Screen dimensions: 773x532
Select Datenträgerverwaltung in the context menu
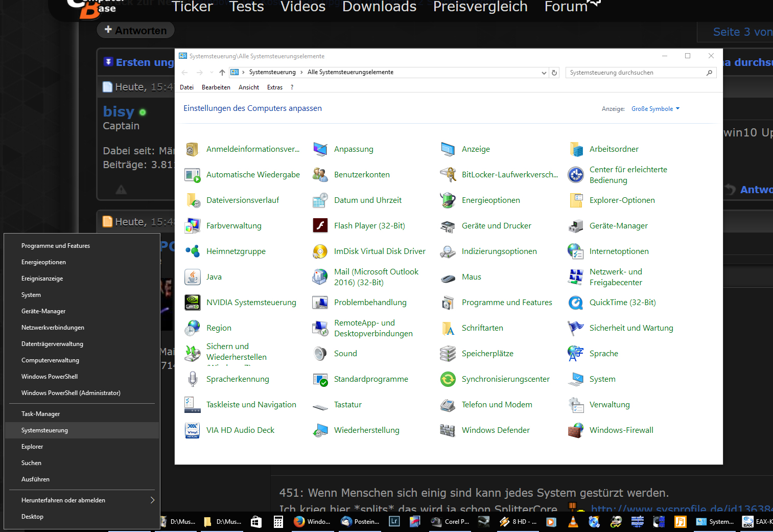(x=82, y=344)
